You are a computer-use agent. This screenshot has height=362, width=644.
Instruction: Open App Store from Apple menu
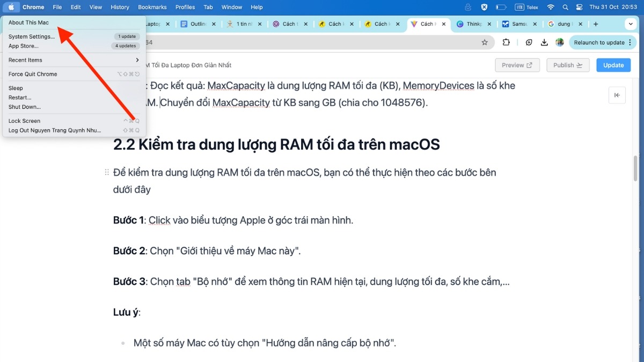[74, 46]
